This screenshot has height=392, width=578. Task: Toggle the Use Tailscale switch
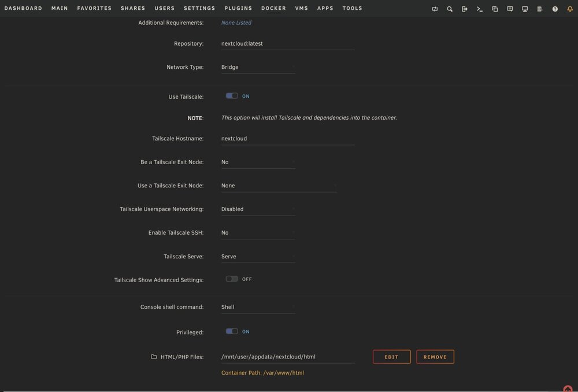(x=232, y=96)
